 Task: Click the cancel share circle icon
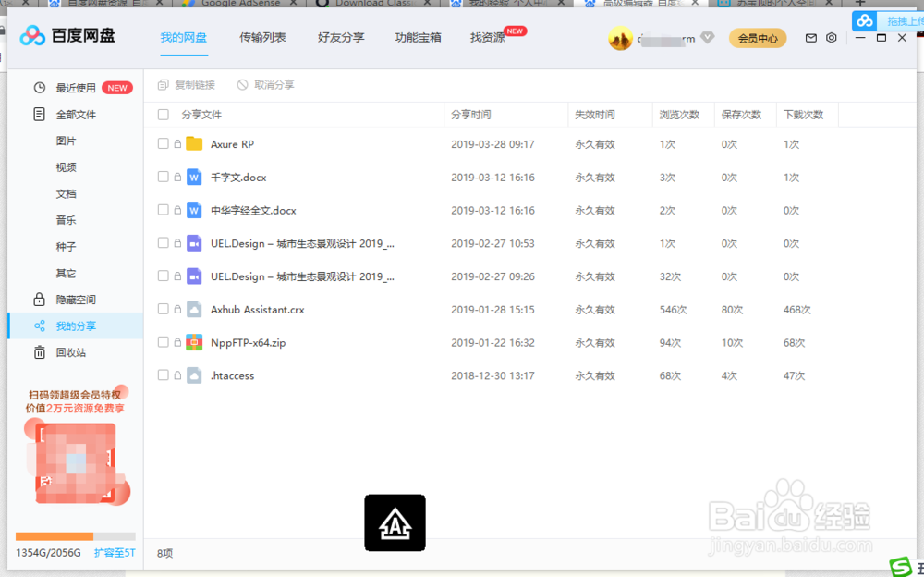point(242,85)
